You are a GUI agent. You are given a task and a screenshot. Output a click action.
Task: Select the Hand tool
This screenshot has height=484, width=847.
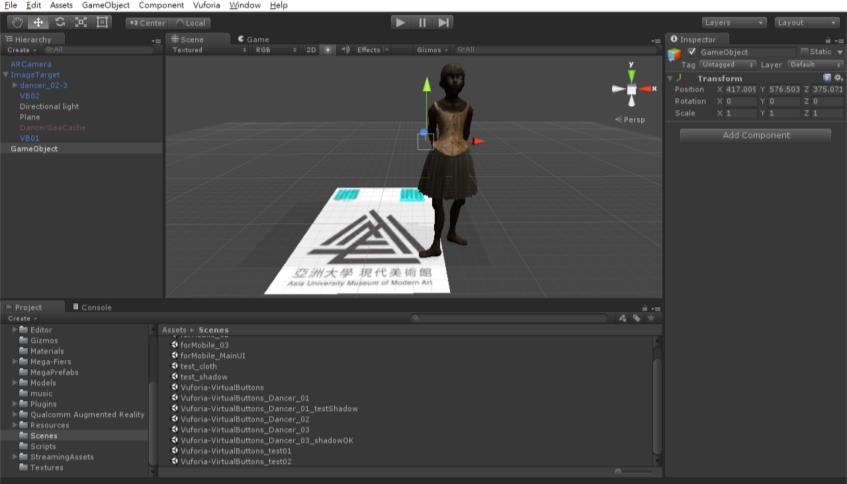17,23
